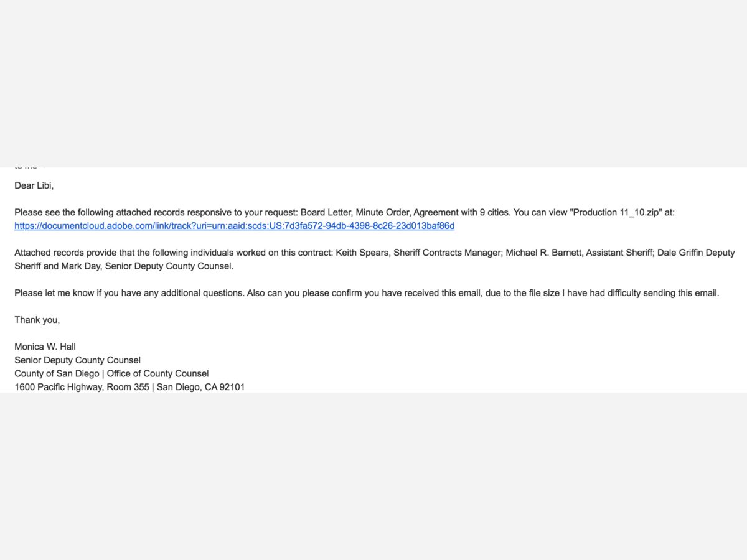Screen dimensions: 747x560
Task: Click the words 'Minute Order' in the email
Action: 382,212
